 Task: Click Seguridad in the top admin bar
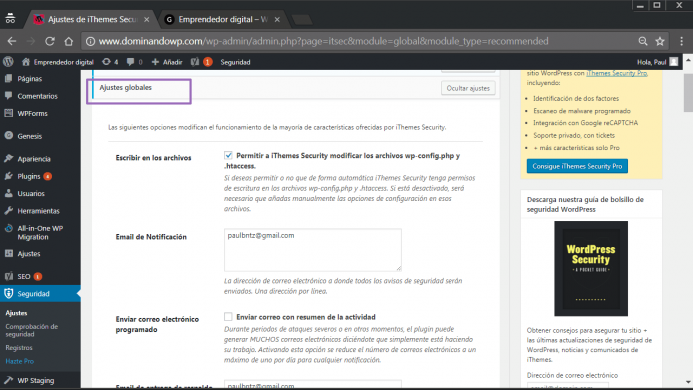(235, 62)
